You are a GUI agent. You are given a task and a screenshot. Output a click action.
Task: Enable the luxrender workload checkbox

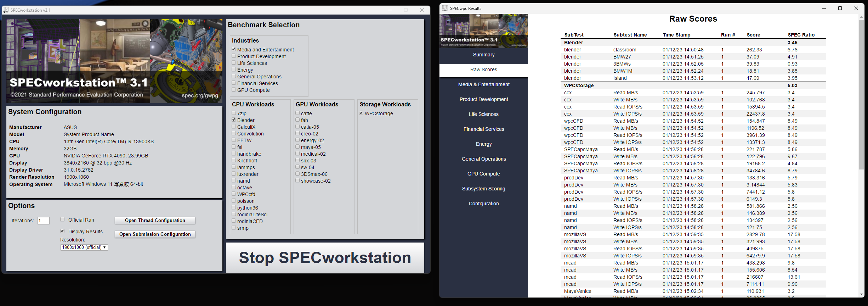coord(234,174)
